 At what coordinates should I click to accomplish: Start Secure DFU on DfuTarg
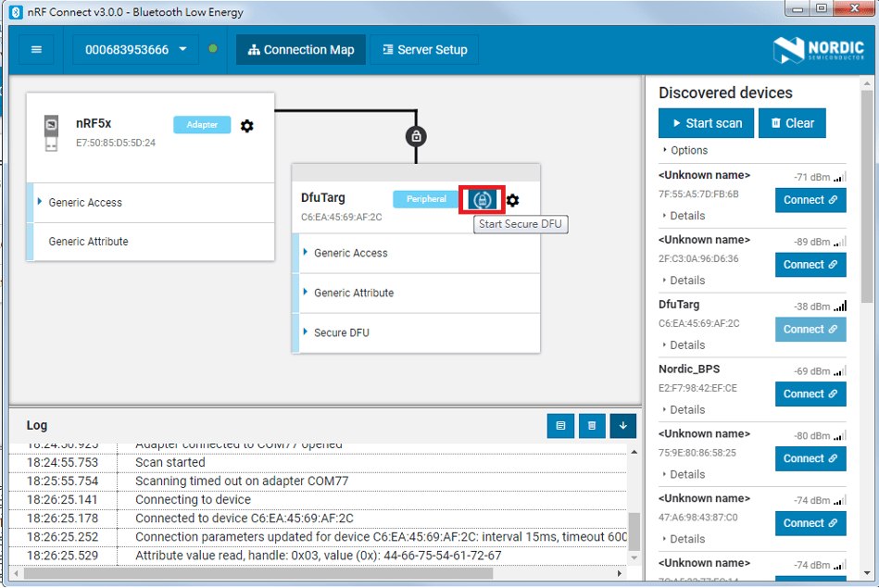click(482, 200)
